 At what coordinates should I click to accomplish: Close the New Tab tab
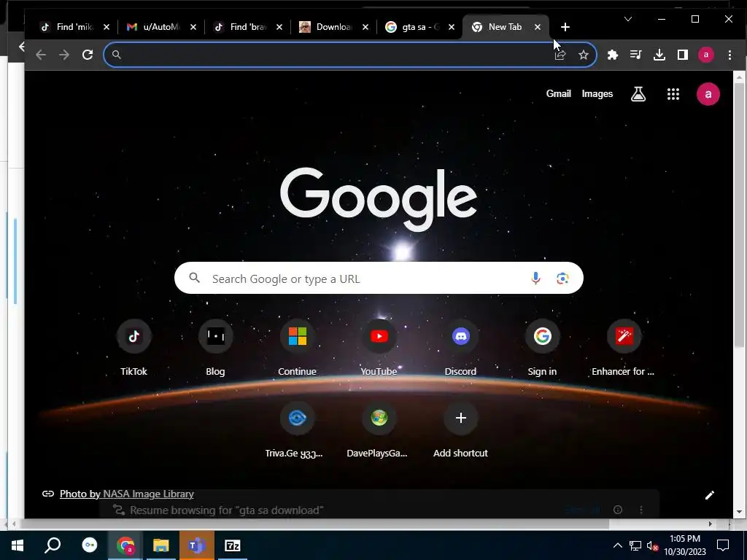coord(538,27)
